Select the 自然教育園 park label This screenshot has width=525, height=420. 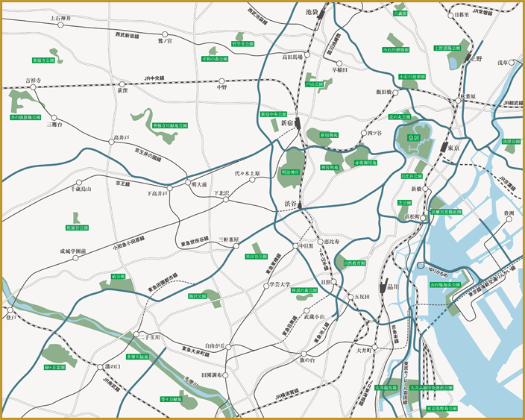tap(355, 263)
